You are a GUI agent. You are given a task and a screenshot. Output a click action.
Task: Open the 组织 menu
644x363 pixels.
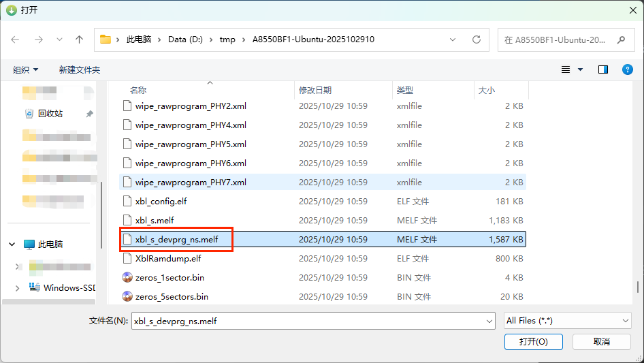click(26, 69)
